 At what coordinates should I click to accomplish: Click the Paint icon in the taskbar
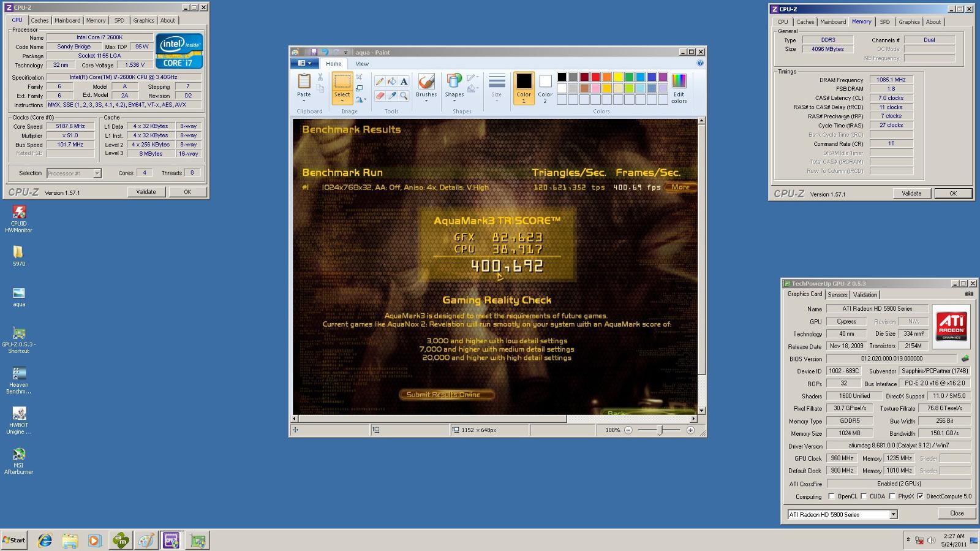[146, 541]
